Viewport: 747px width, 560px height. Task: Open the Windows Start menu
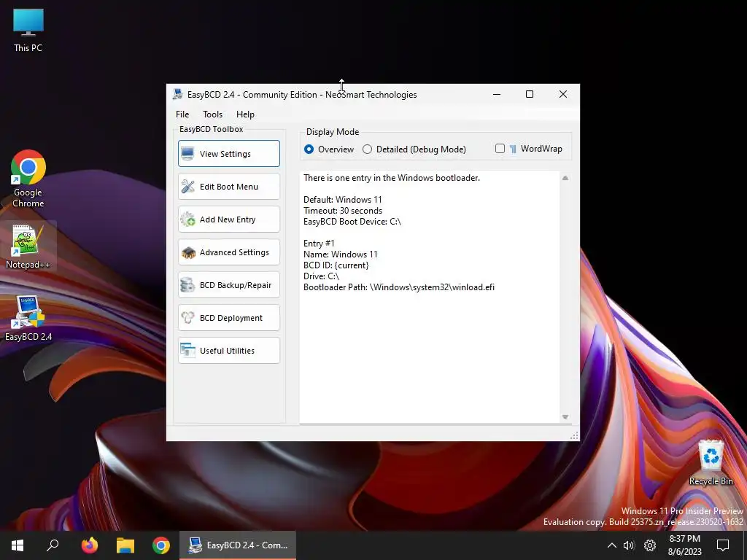point(18,545)
